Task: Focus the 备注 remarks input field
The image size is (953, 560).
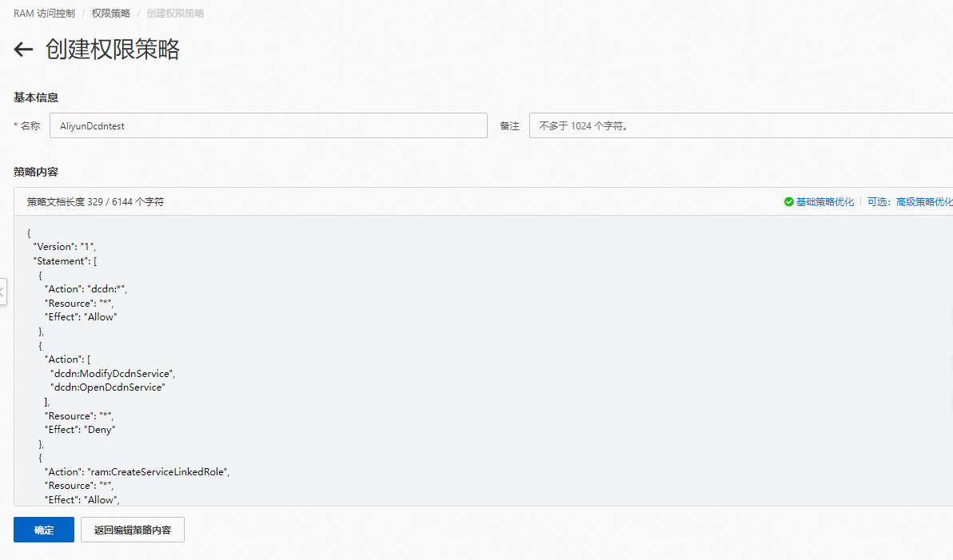Action: [741, 125]
